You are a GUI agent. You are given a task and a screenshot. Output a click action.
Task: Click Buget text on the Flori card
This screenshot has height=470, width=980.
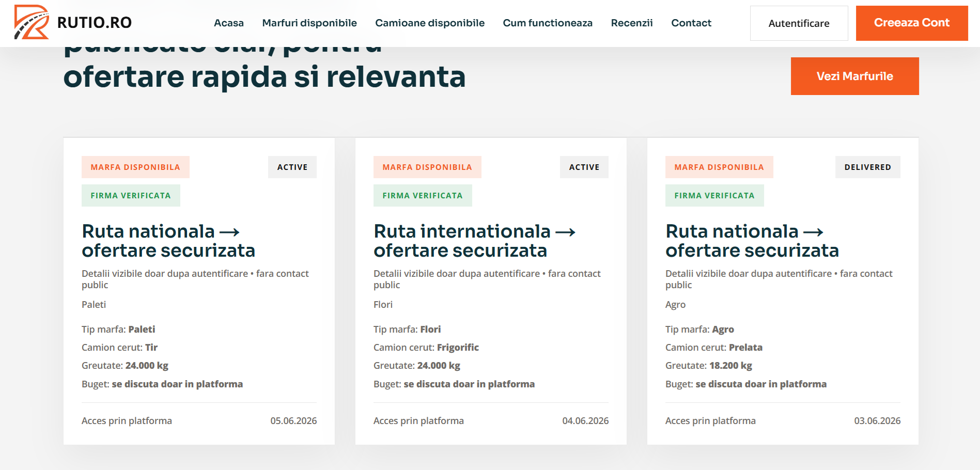point(454,384)
